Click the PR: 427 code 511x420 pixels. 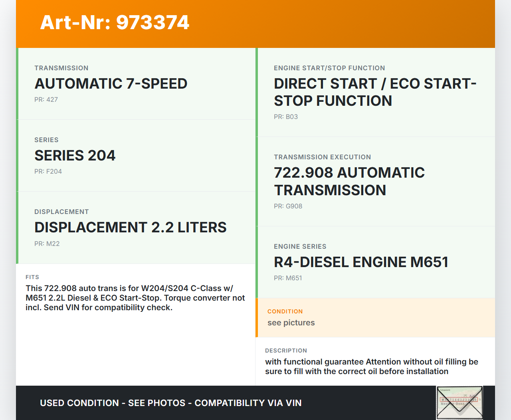(46, 100)
